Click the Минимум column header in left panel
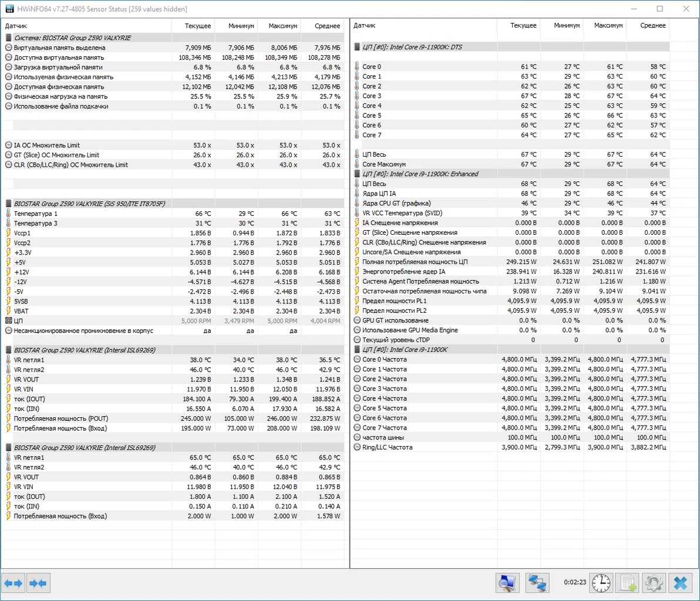This screenshot has width=700, height=601. click(x=241, y=26)
